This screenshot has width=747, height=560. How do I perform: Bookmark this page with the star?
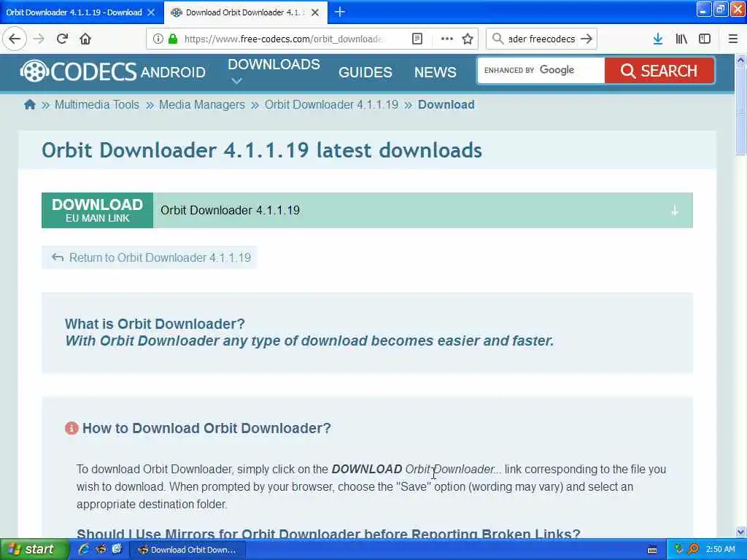(x=468, y=39)
